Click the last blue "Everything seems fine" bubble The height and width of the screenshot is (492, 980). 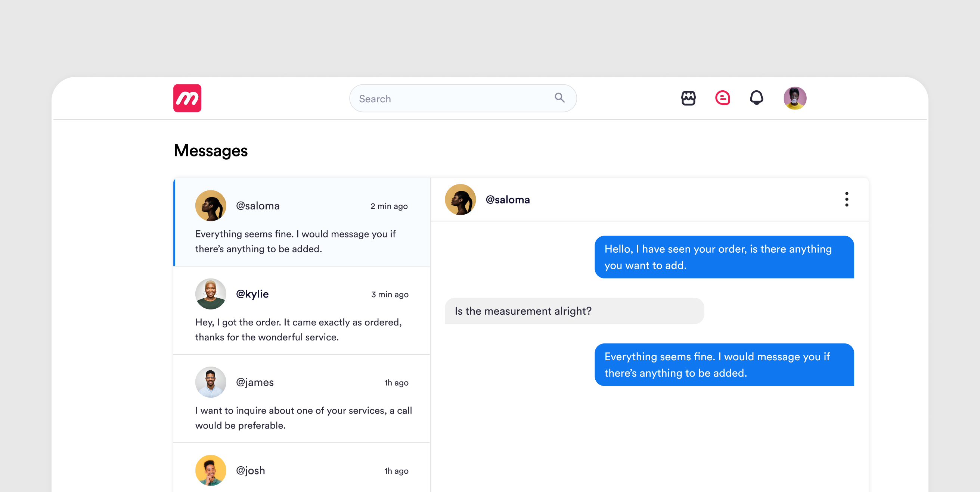point(724,365)
